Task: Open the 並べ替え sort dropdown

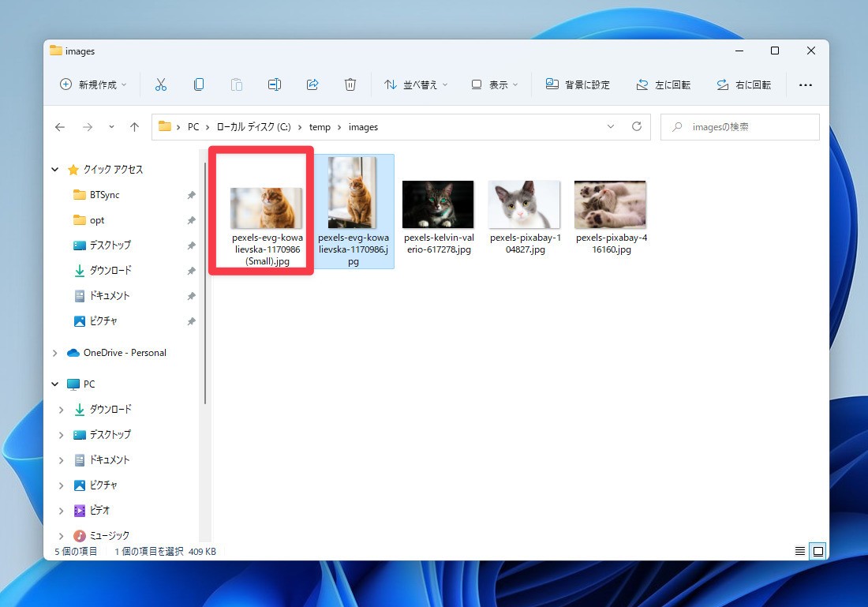Action: point(415,84)
